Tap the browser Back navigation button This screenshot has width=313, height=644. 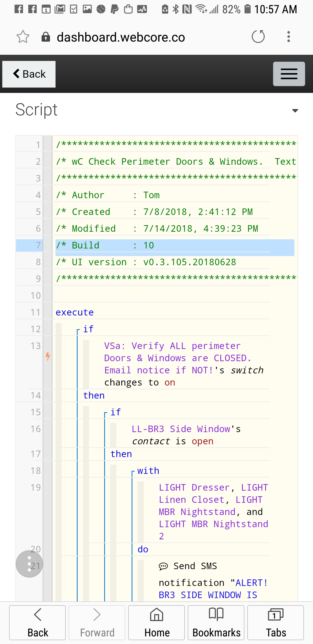(37, 622)
